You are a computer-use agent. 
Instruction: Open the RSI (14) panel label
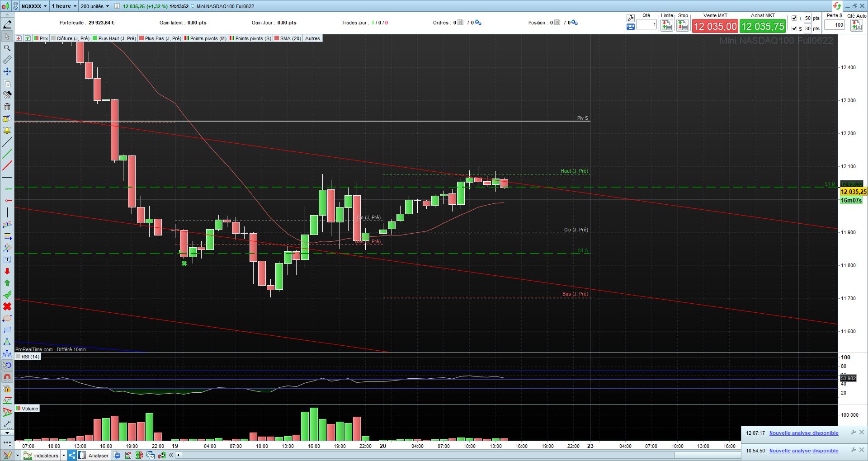point(28,357)
